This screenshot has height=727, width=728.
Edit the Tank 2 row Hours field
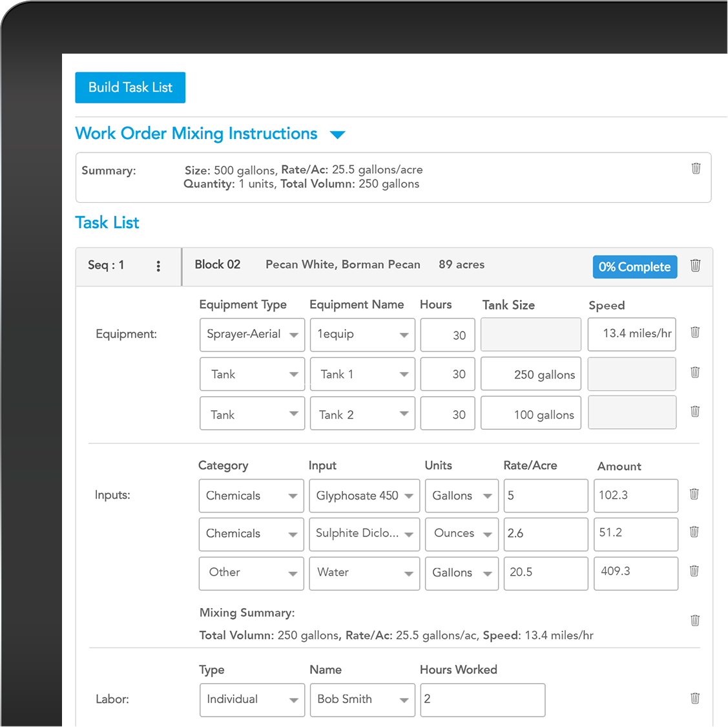point(448,414)
